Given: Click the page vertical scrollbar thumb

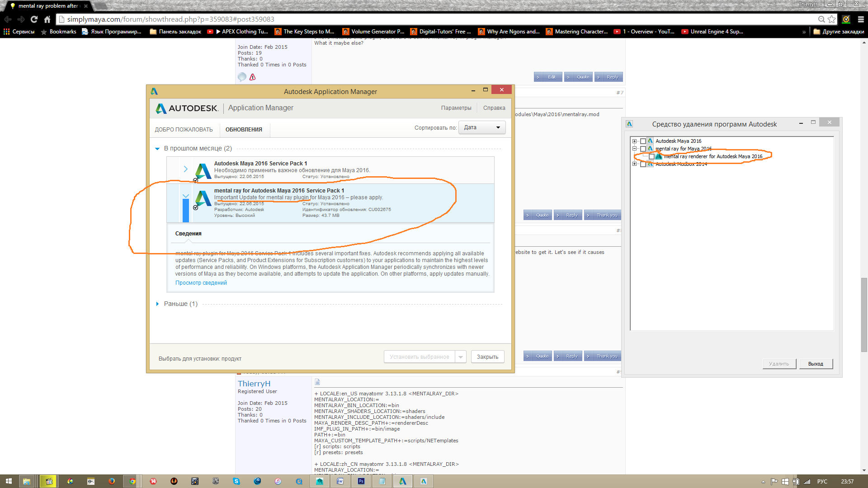Looking at the screenshot, I should pos(864,314).
